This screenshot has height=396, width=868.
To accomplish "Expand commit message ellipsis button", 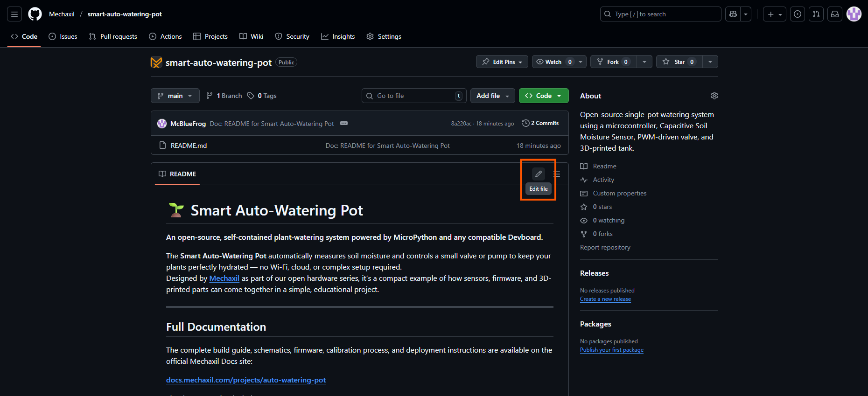I will [x=344, y=123].
